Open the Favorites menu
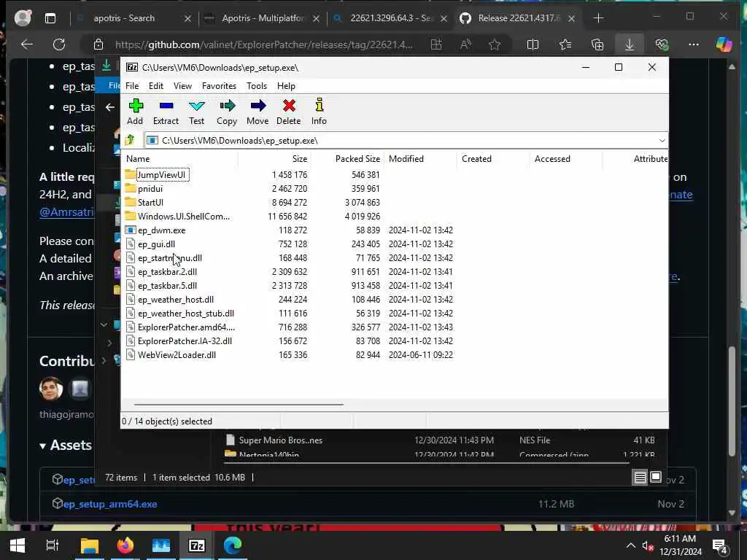 click(x=219, y=86)
